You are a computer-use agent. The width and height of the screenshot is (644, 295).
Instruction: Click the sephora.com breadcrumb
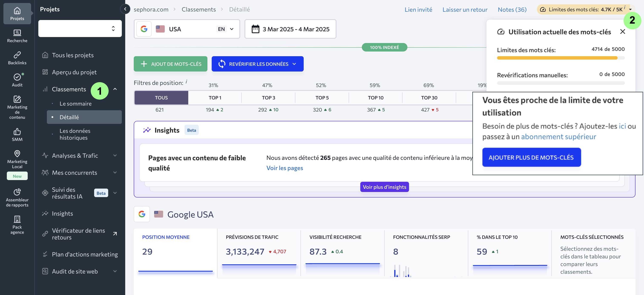coord(151,10)
